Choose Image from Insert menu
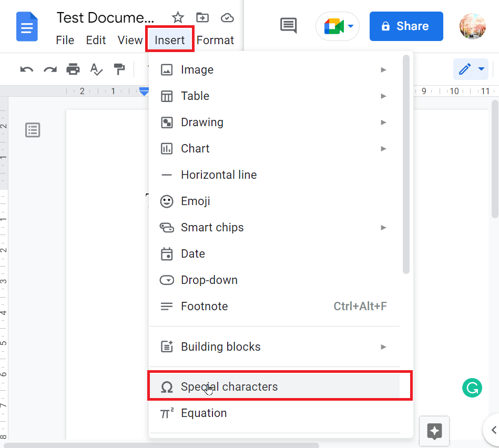Screen dimensions: 499x448 (274, 70)
